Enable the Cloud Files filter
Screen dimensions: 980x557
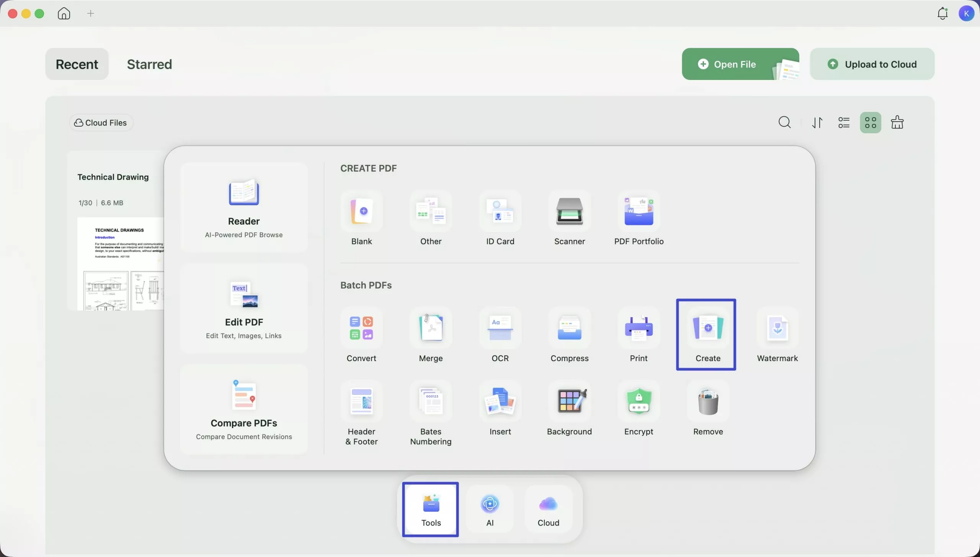point(101,122)
